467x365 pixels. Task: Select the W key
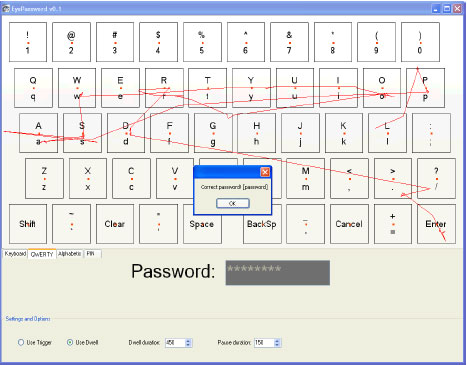[77, 88]
